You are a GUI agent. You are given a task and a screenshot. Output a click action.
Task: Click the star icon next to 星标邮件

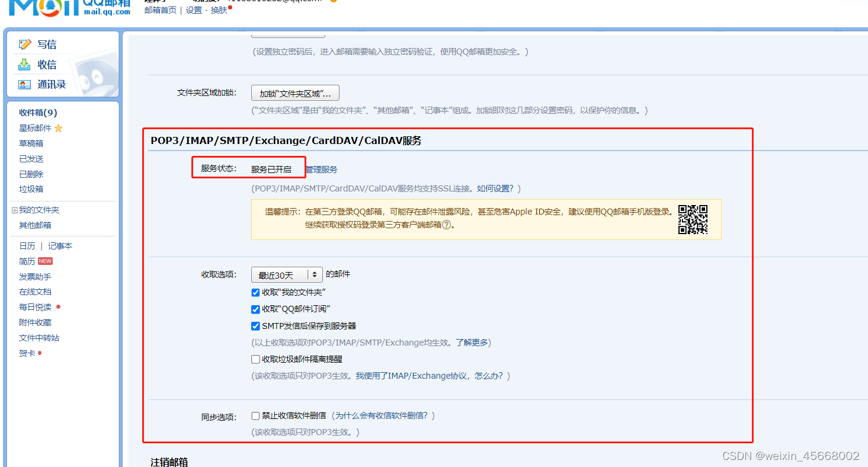coord(58,128)
